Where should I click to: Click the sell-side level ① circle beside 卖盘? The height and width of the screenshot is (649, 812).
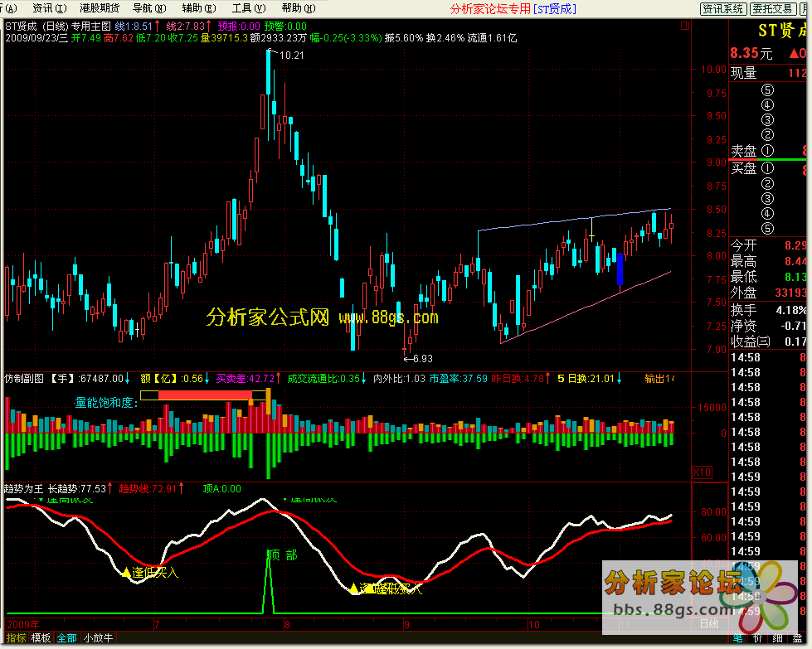click(x=767, y=151)
